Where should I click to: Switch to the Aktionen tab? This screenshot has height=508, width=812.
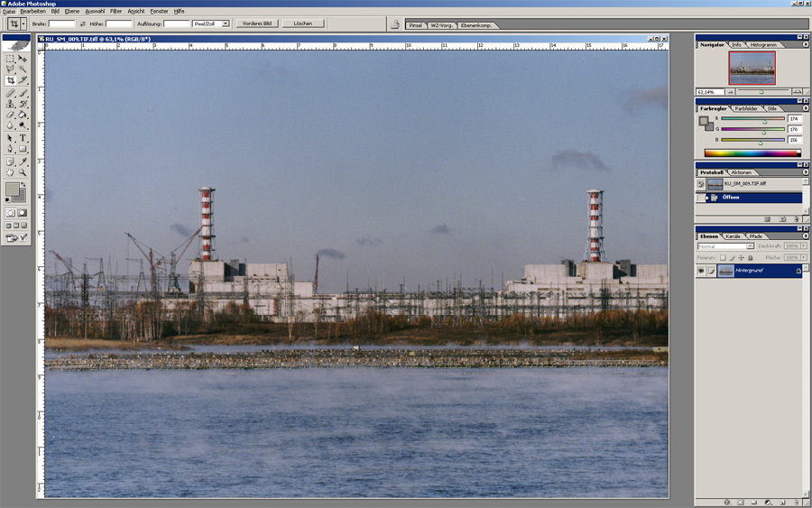click(741, 172)
